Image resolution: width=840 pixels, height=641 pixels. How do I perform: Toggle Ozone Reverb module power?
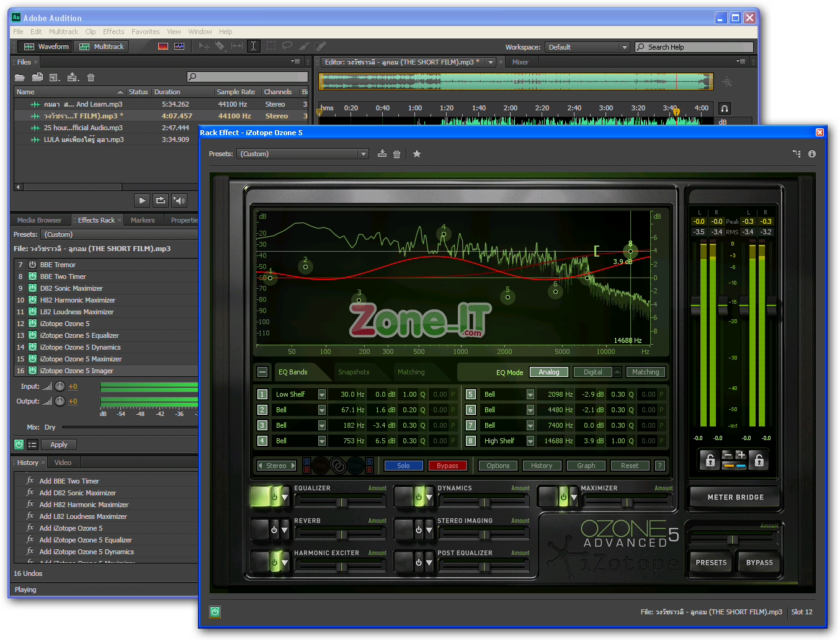(x=274, y=529)
